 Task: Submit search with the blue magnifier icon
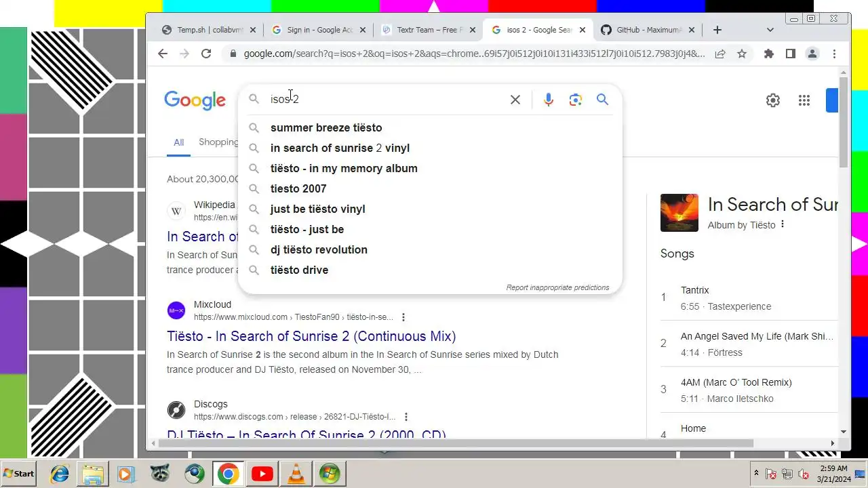[602, 100]
